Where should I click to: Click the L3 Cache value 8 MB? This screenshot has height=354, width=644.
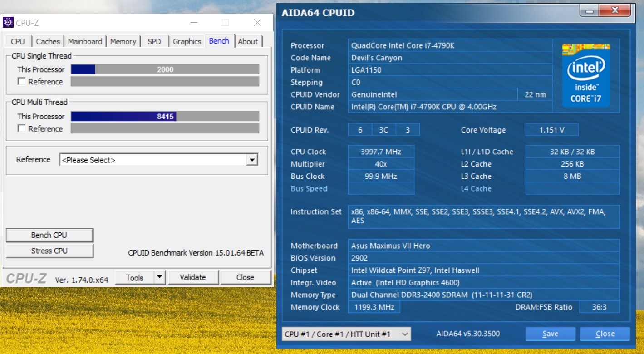pos(573,176)
